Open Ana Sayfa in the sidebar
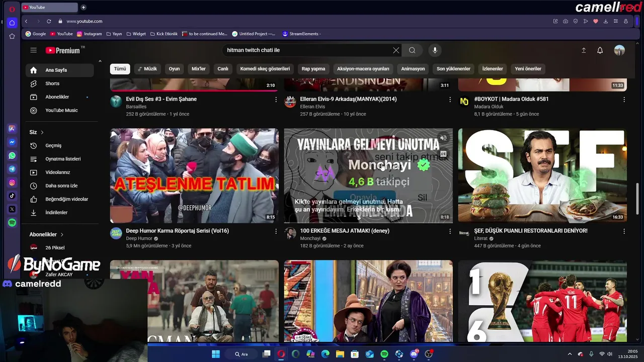The width and height of the screenshot is (644, 362). 60,70
